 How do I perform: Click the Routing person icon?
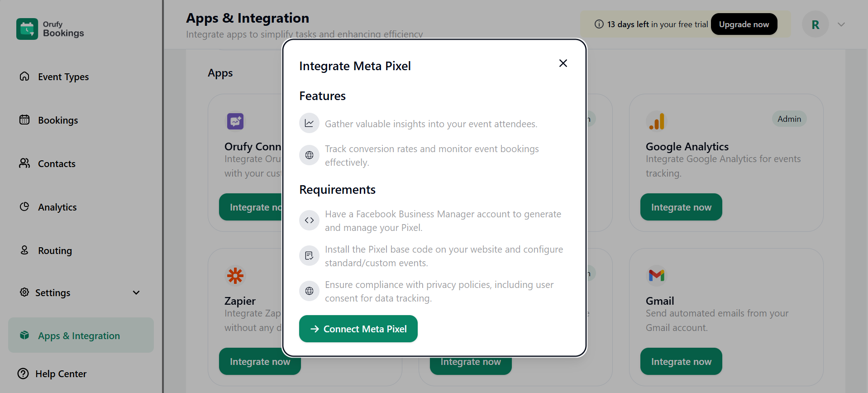pyautogui.click(x=24, y=250)
